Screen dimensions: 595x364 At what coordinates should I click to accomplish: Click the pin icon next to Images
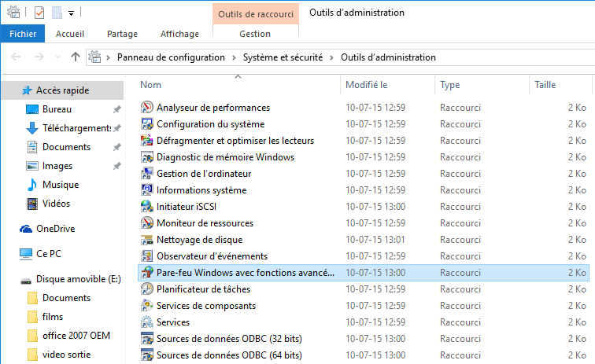[116, 166]
